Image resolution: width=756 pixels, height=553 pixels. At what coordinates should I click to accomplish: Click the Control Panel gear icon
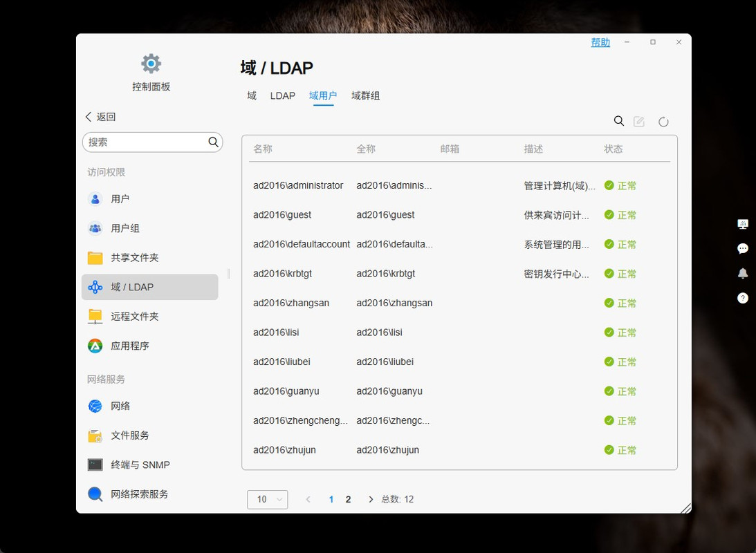tap(151, 64)
